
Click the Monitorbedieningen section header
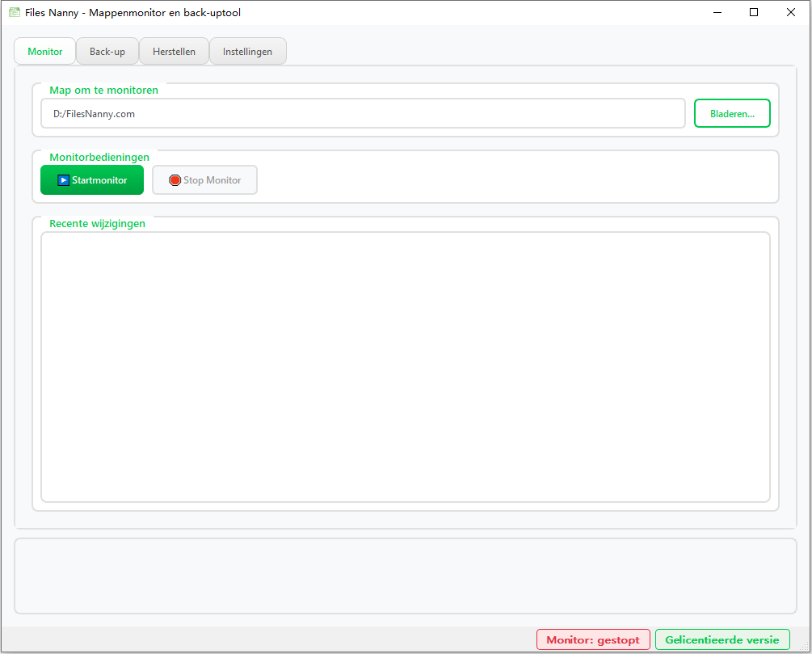[x=100, y=157]
